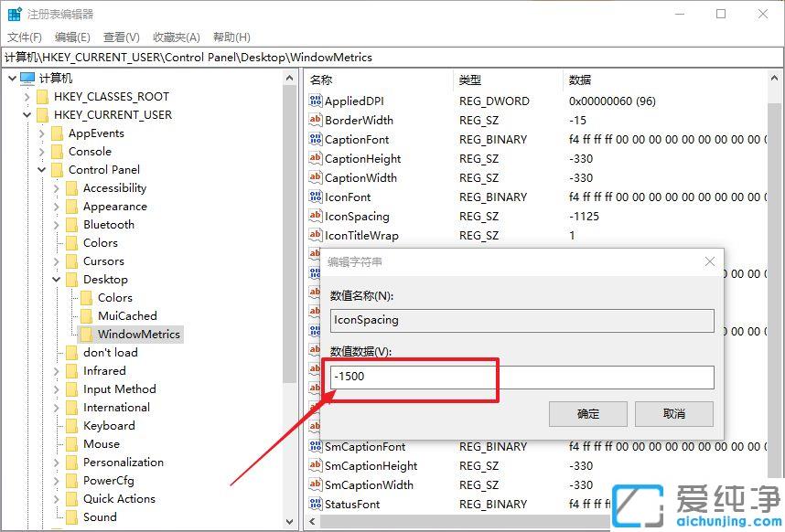Click the binary icon beside StatusFont
The height and width of the screenshot is (532, 785).
tap(315, 504)
